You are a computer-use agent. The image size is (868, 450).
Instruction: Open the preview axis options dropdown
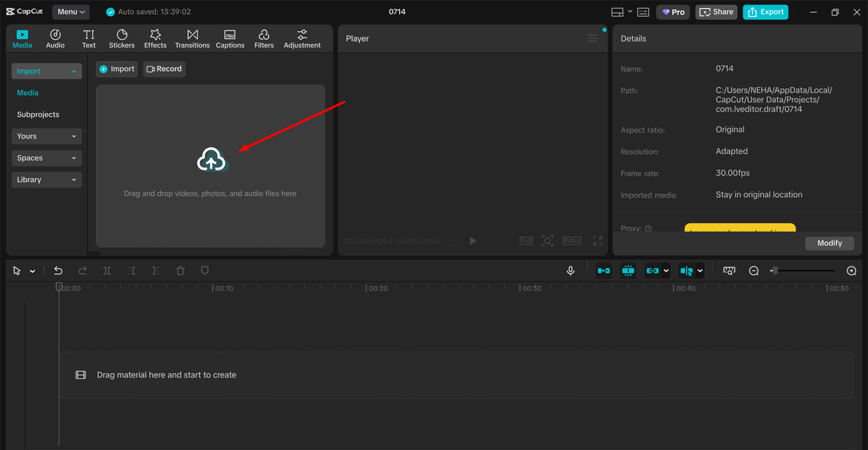click(x=700, y=271)
